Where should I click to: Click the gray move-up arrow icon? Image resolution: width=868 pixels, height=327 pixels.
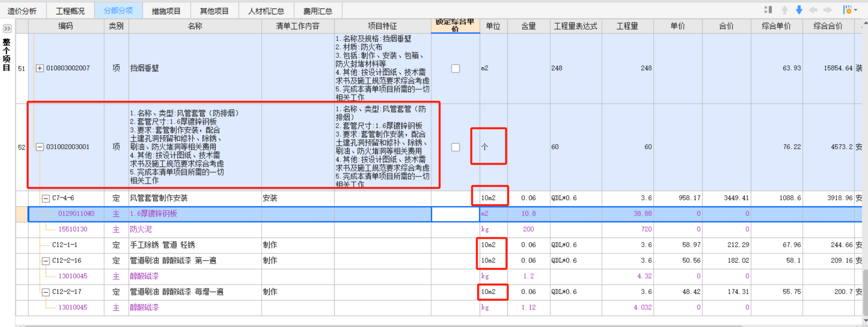(x=785, y=10)
